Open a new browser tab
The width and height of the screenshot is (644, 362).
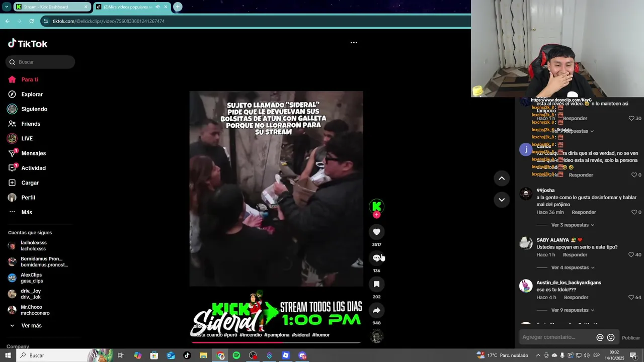pyautogui.click(x=178, y=7)
